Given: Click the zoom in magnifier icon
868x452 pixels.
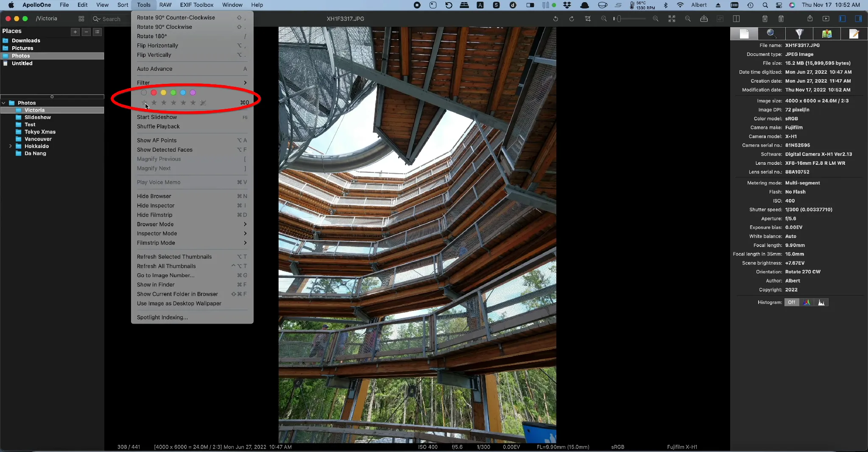Looking at the screenshot, I should tap(656, 19).
